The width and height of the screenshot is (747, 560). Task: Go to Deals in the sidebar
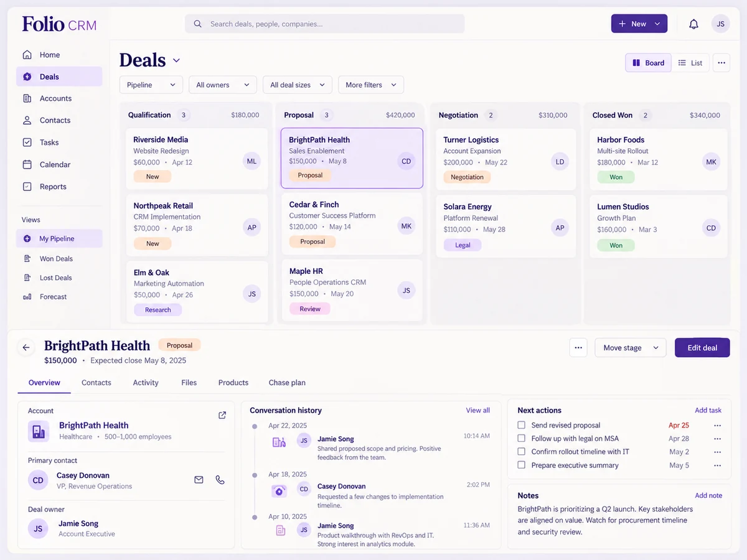point(59,77)
